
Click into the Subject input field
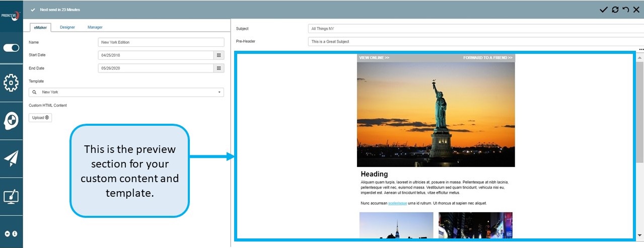473,29
